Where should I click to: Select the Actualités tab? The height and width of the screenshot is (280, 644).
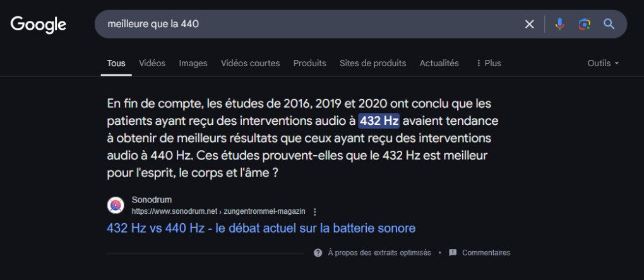point(439,63)
